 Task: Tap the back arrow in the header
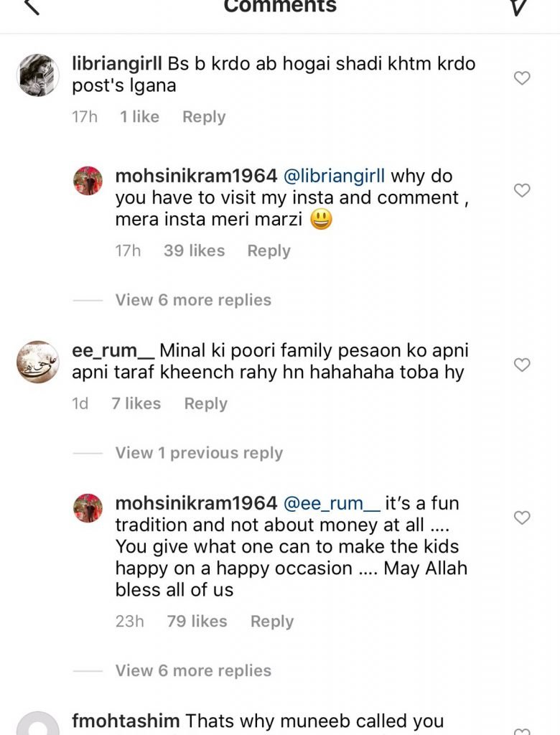[31, 7]
